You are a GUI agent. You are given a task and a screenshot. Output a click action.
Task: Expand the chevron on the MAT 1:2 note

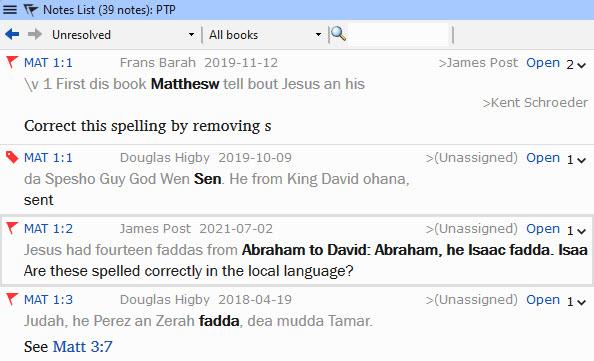[581, 231]
